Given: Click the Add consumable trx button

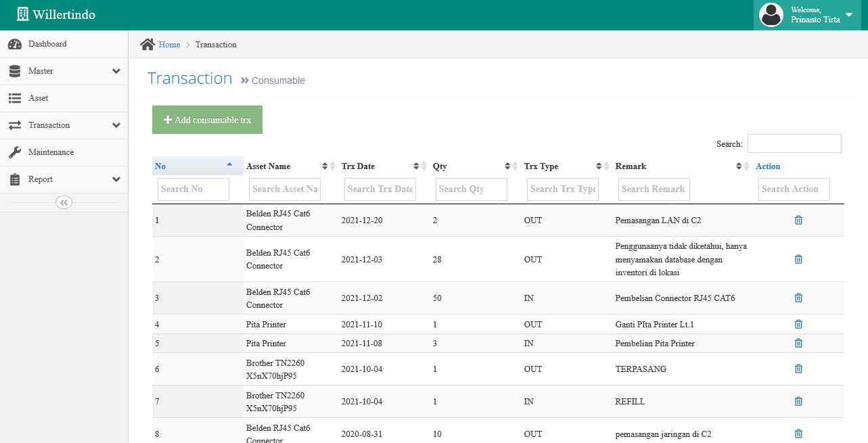Looking at the screenshot, I should (x=207, y=120).
